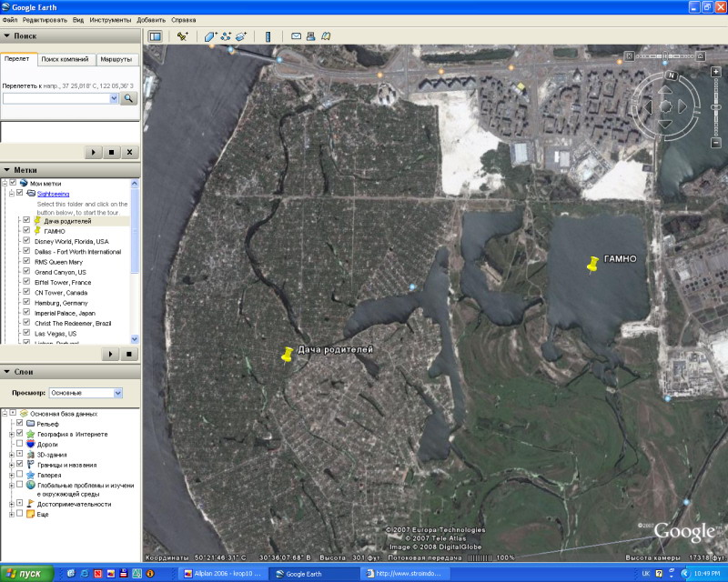Add a new placemark pushpin
The width and height of the screenshot is (728, 582).
[x=183, y=36]
